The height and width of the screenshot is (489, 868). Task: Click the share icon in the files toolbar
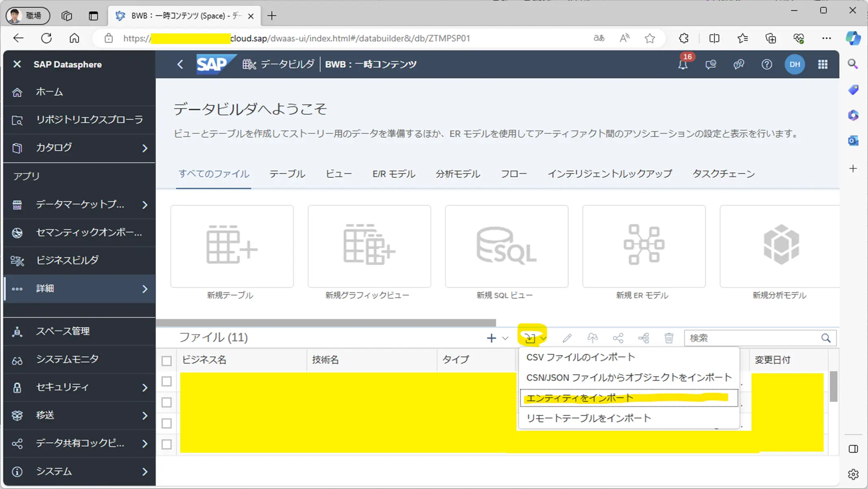click(618, 338)
